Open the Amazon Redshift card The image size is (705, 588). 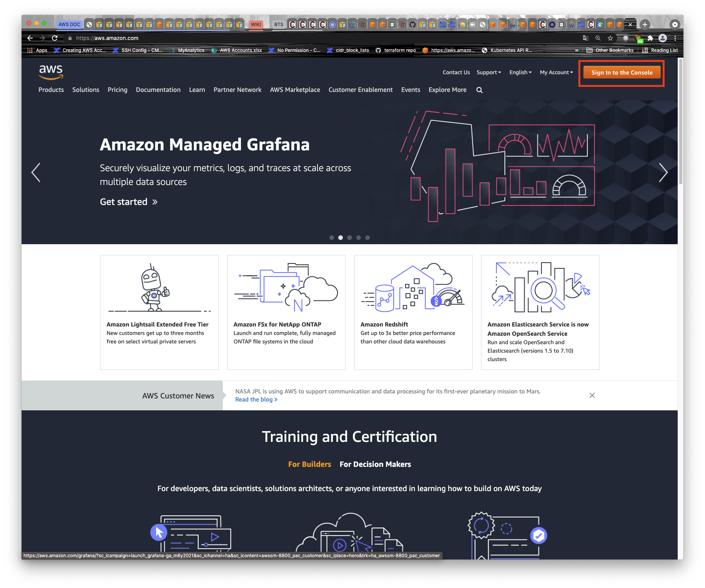point(413,312)
